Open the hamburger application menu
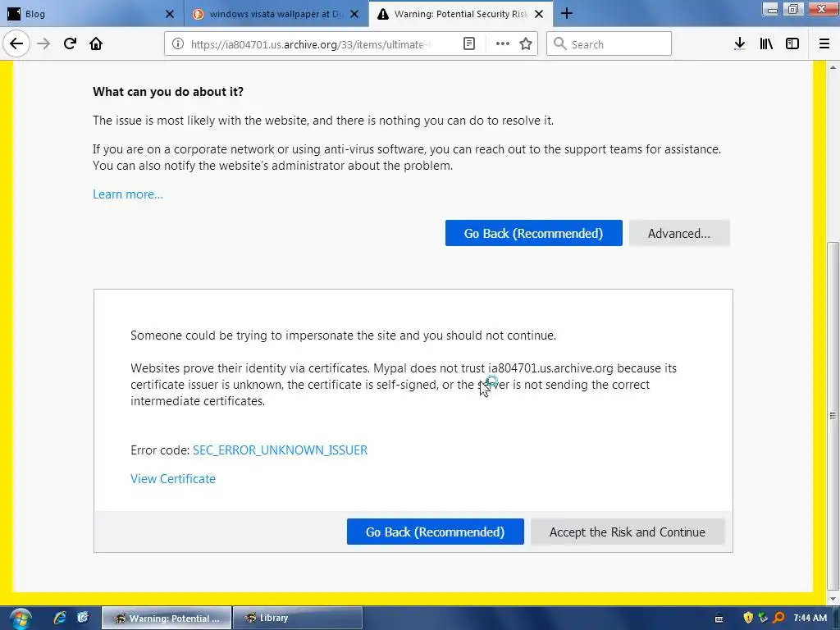Screen dimensions: 840x630 click(x=824, y=44)
